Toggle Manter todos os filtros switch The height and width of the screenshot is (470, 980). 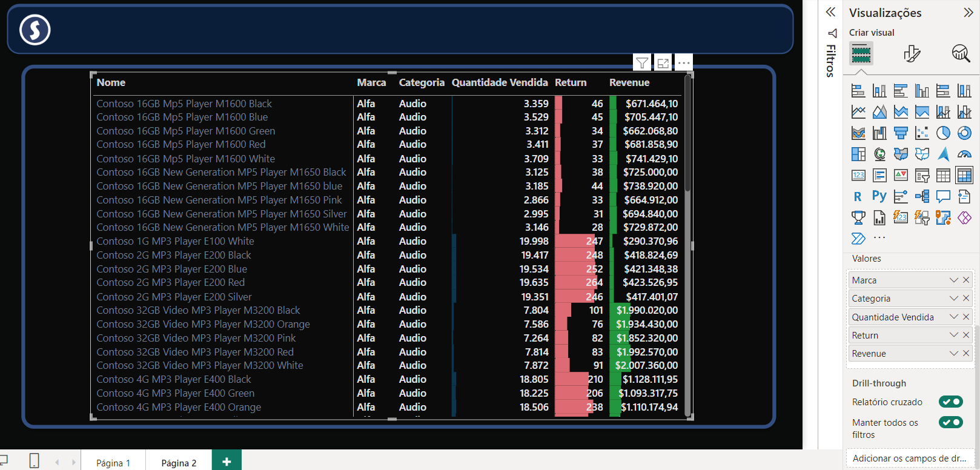951,422
